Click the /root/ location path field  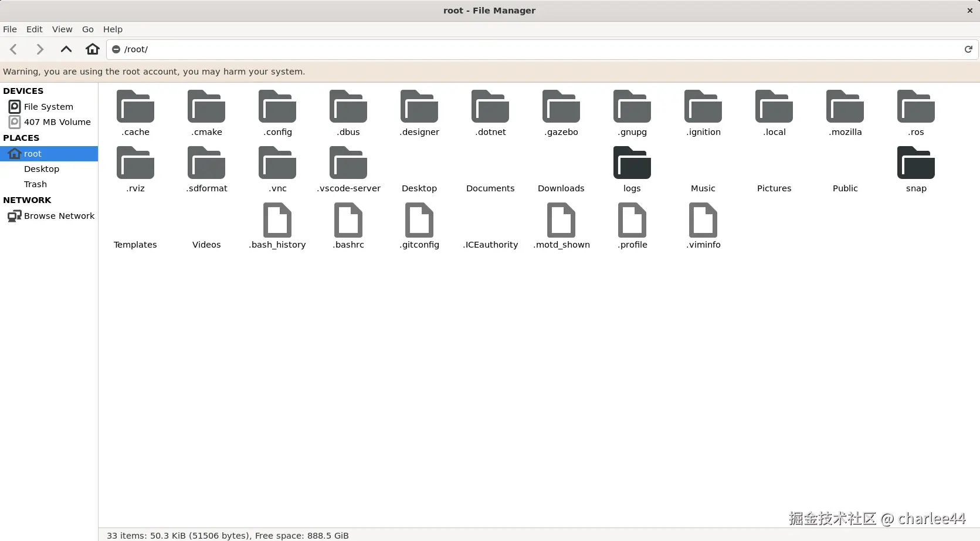click(542, 49)
